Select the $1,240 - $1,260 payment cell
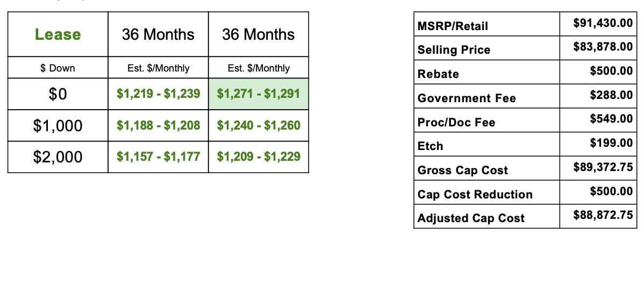 coord(259,125)
